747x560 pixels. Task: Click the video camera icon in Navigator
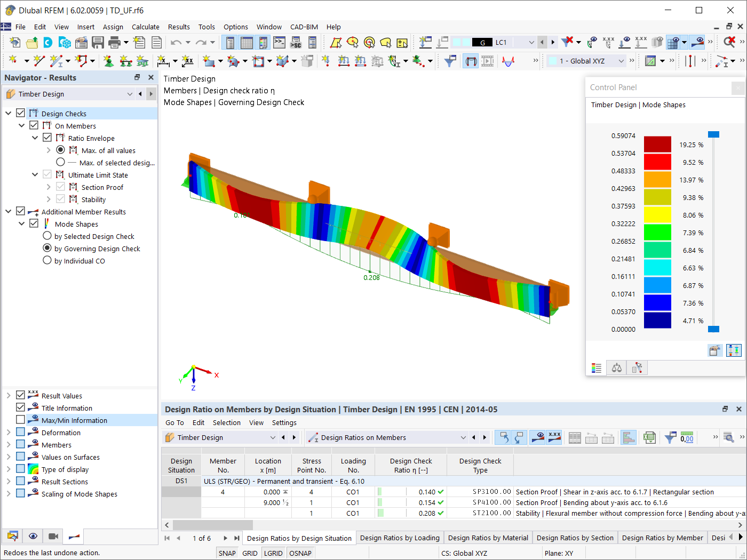tap(53, 536)
